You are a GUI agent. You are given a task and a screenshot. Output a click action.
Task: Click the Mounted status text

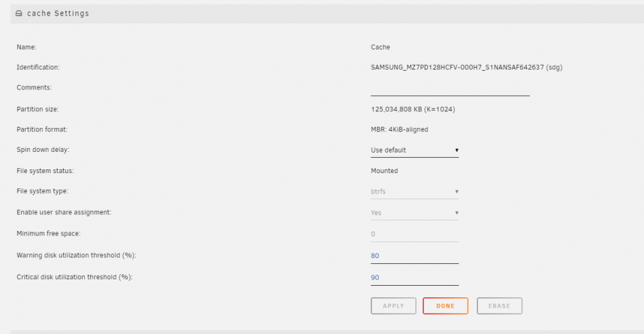point(384,171)
